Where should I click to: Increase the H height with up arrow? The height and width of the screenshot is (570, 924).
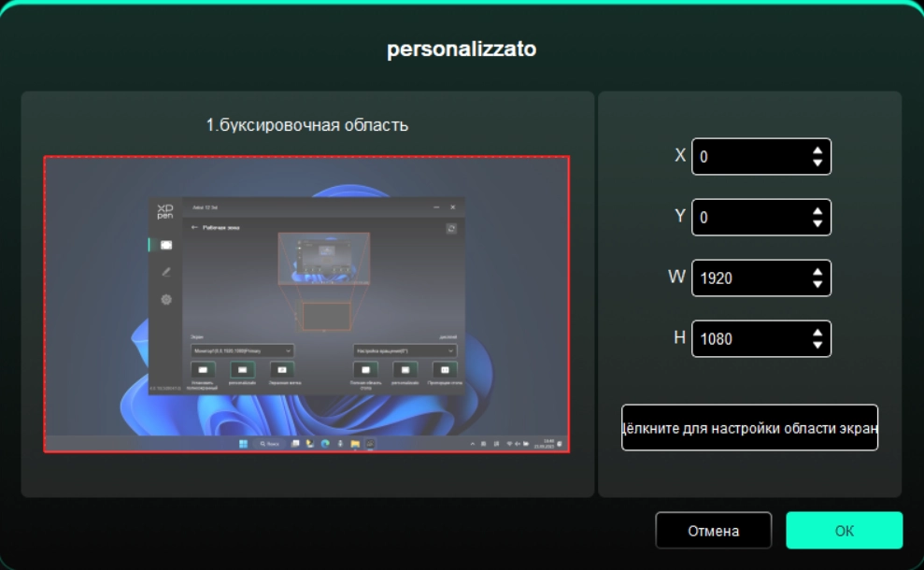[x=817, y=333]
